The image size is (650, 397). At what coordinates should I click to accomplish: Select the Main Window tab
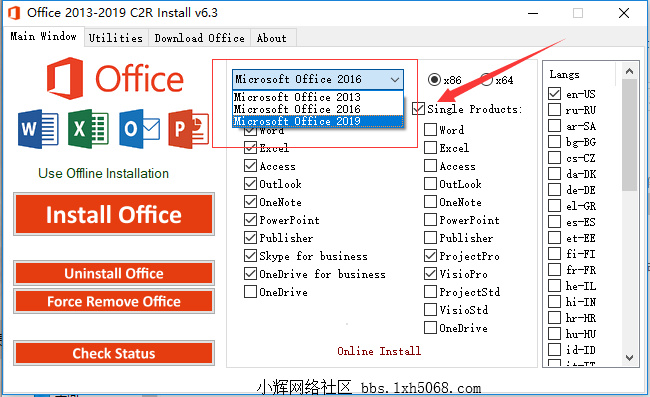[44, 36]
